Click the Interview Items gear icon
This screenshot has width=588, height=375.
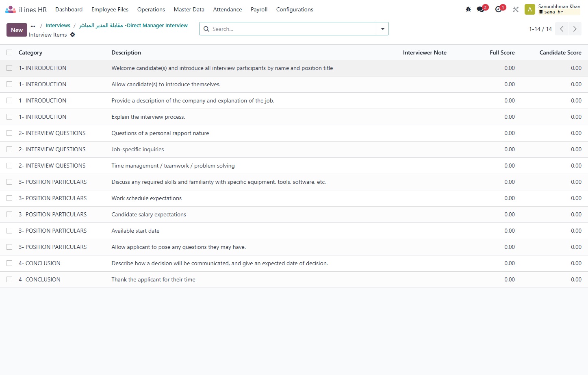pos(73,35)
